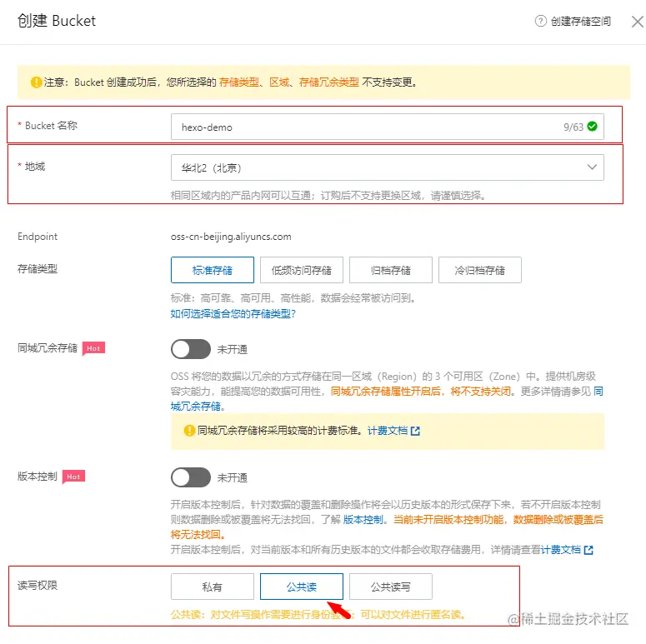Click the 读写权限 field label

tap(38, 585)
